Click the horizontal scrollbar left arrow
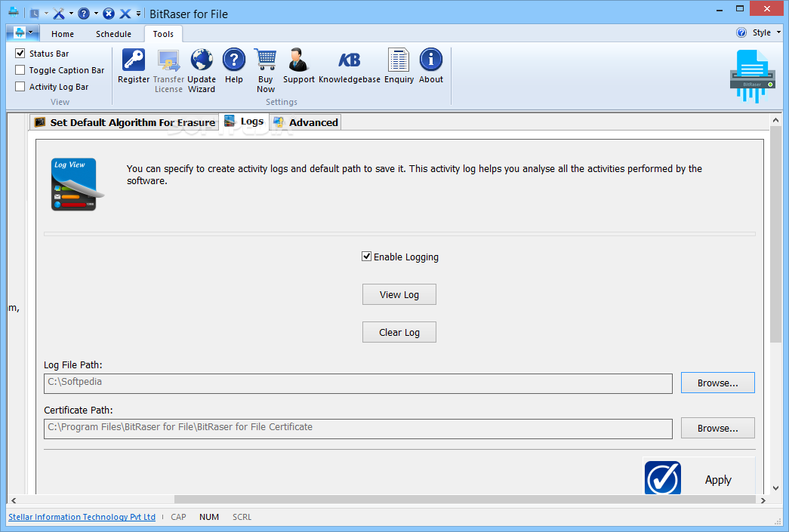Viewport: 789px width, 532px height. click(14, 500)
